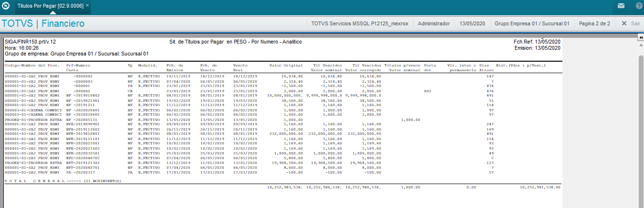644x208 pixels.
Task: Open the help question mark icon
Action: point(639,6)
